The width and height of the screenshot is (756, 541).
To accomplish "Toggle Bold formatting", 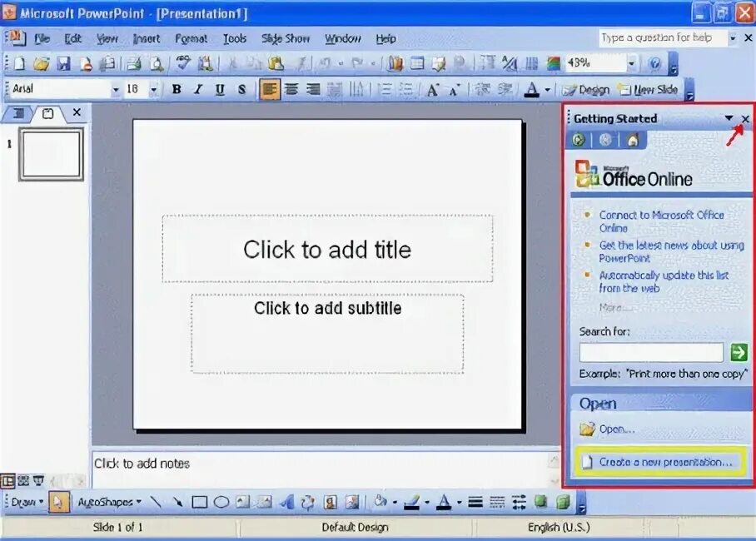I will tap(177, 89).
